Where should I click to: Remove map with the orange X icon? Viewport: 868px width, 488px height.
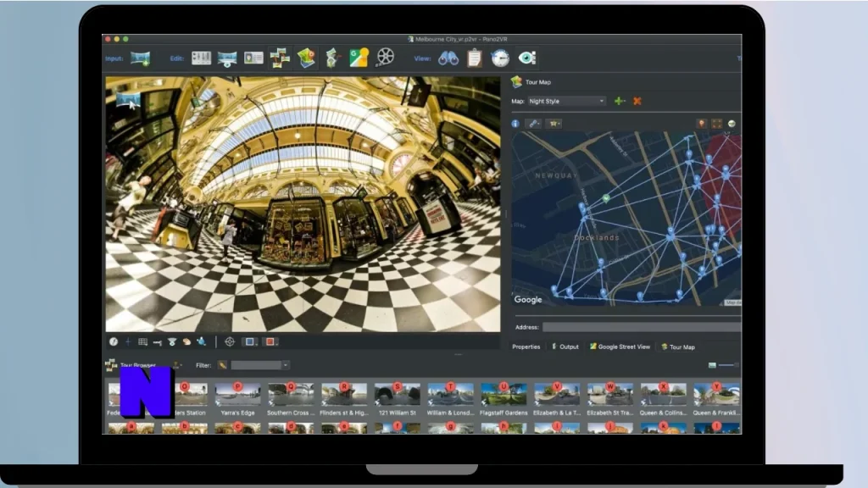[637, 102]
